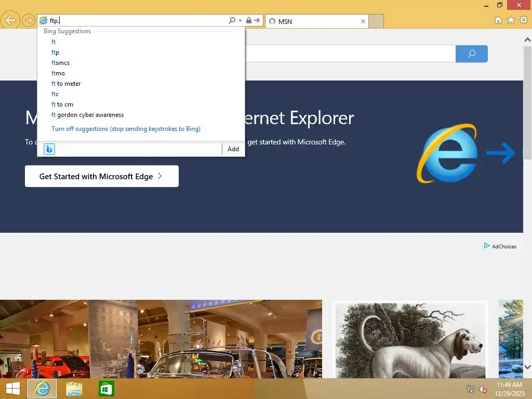Click the vertical scrollbar thumb
Viewport: 532px width, 399px height.
point(527,103)
